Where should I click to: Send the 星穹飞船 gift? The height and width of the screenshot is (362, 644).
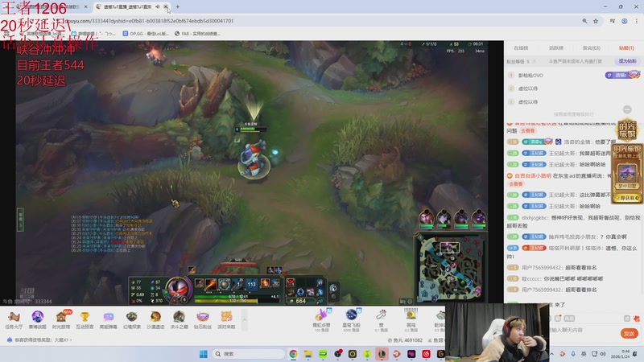[352, 320]
